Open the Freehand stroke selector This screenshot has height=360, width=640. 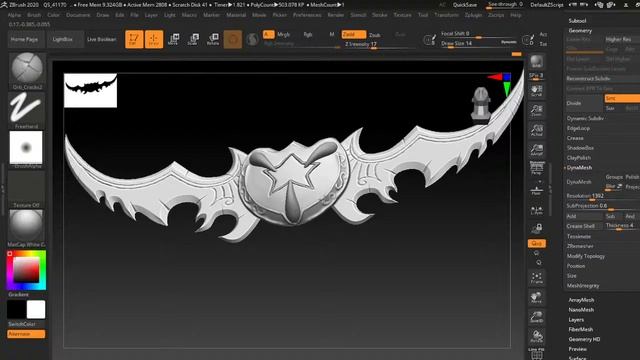(26, 110)
